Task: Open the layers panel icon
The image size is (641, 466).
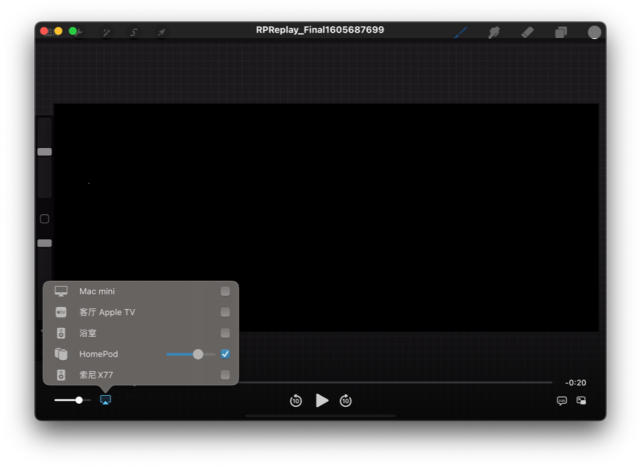Action: coord(561,32)
